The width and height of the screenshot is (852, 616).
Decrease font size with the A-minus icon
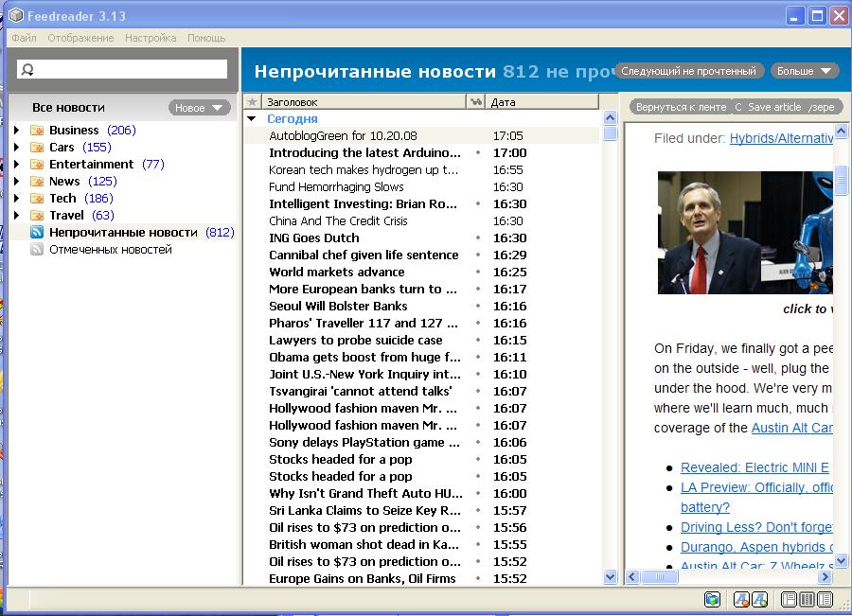coord(741,600)
